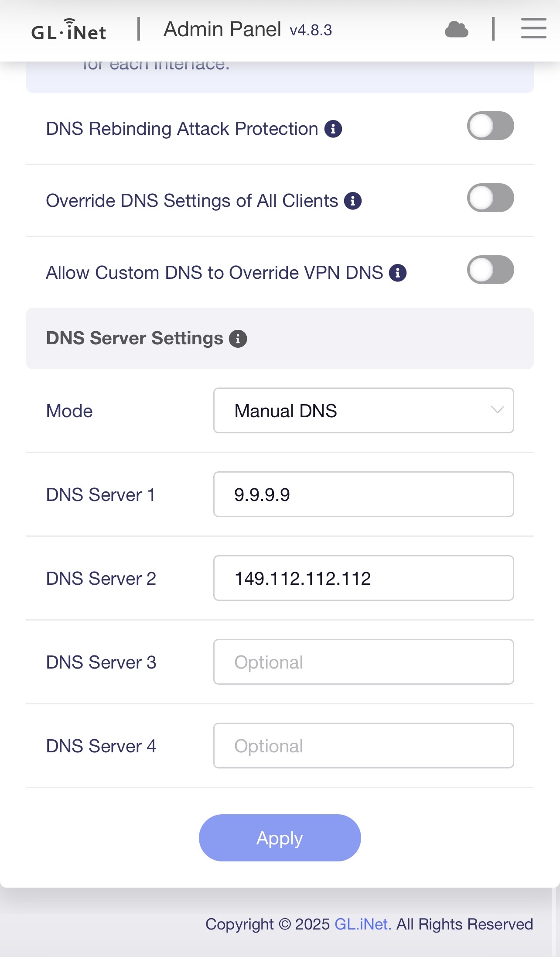Click the DNS Server Settings section header
Image resolution: width=560 pixels, height=957 pixels.
tap(134, 339)
